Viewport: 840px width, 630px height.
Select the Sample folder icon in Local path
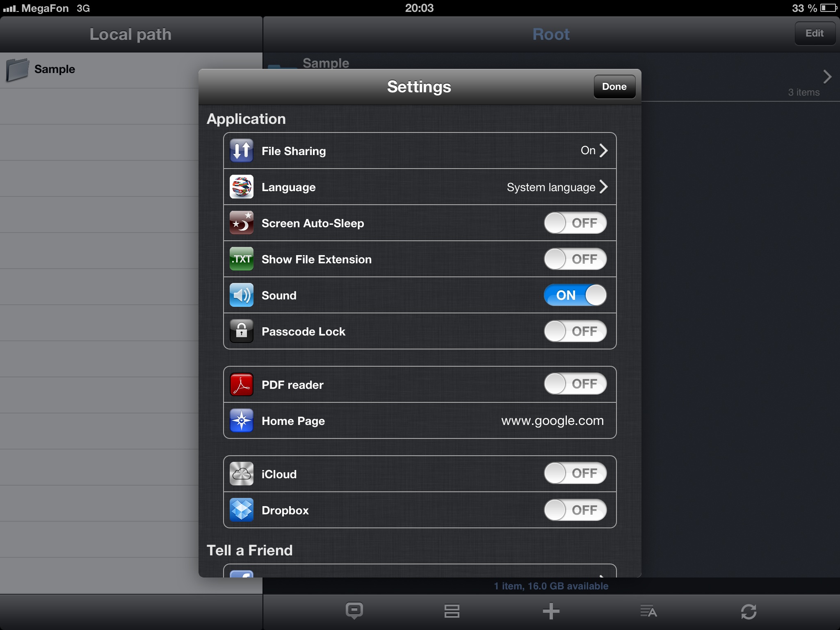(x=18, y=69)
